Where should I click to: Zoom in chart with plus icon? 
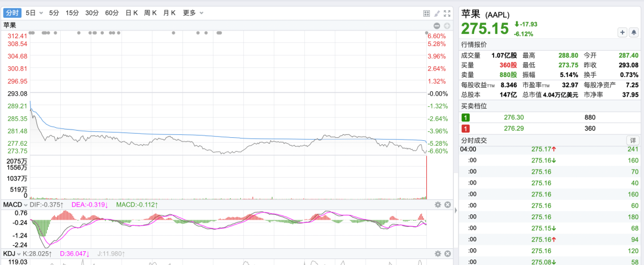coord(447,26)
